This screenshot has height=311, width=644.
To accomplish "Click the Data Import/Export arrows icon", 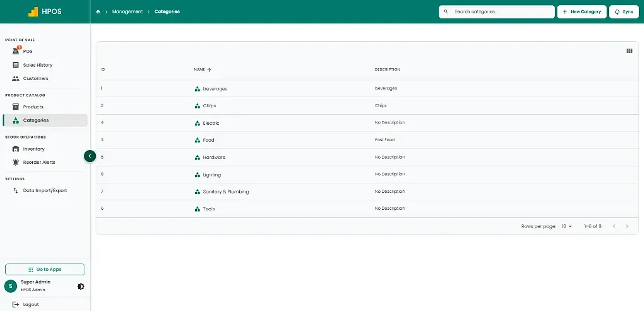I will tap(16, 190).
